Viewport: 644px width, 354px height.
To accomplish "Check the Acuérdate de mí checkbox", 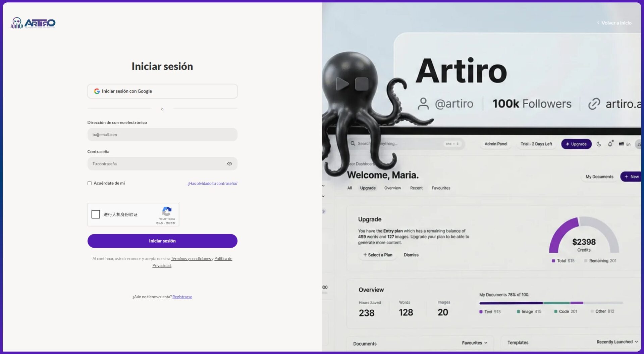I will (89, 183).
